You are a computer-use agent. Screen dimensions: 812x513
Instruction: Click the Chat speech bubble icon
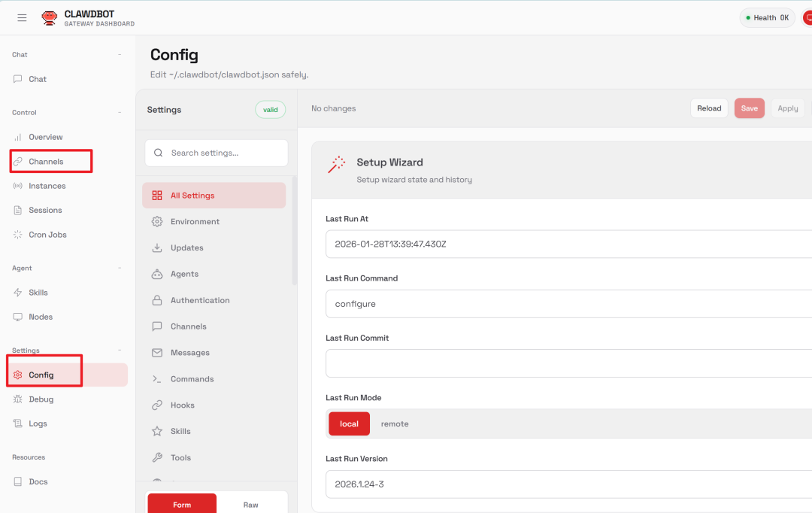click(x=17, y=79)
